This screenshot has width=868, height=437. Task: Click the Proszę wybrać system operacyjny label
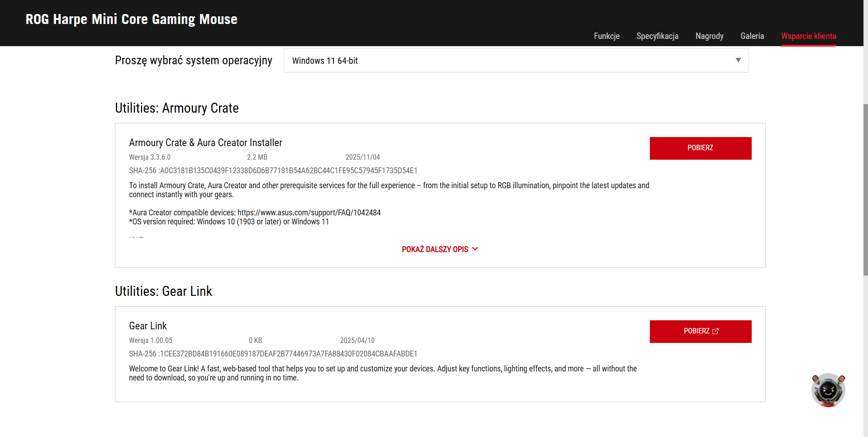194,61
